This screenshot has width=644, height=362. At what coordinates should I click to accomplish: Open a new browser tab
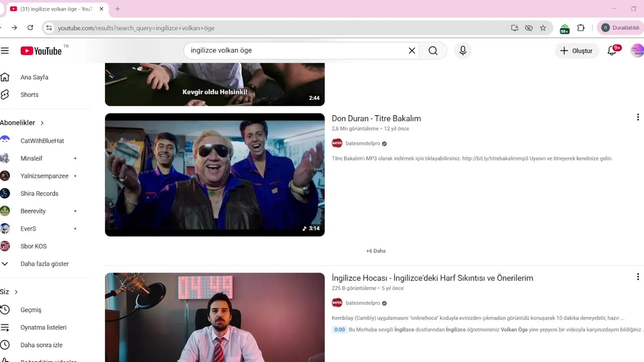[x=118, y=9]
